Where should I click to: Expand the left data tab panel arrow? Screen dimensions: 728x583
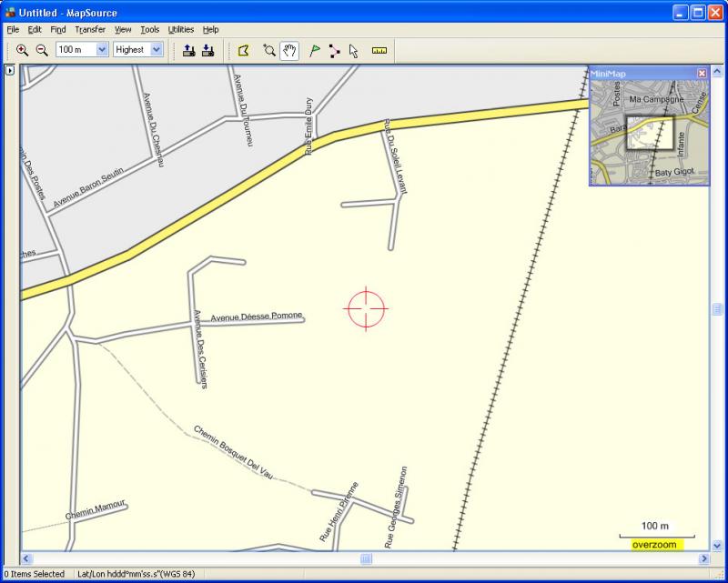click(x=10, y=71)
